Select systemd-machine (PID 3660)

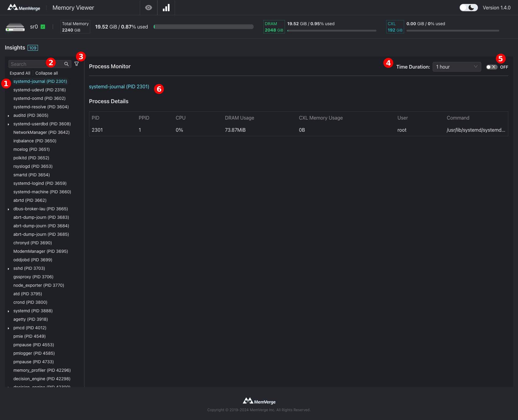[x=42, y=192]
